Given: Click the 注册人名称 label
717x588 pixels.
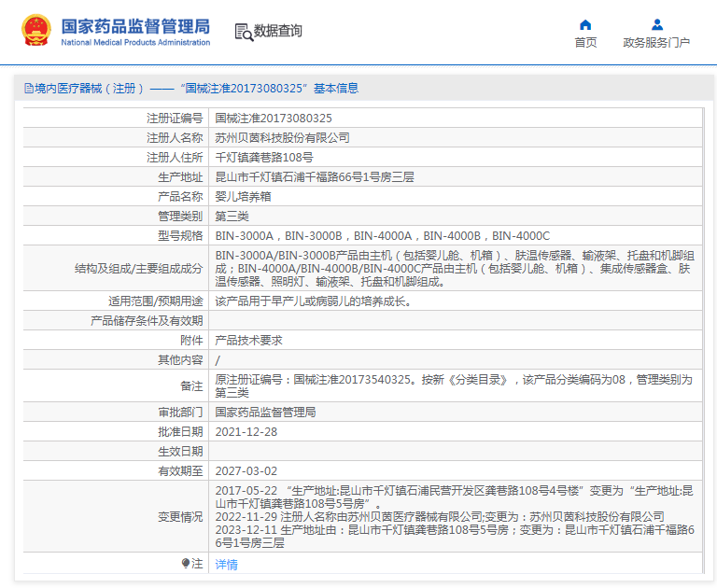Looking at the screenshot, I should click(175, 137).
